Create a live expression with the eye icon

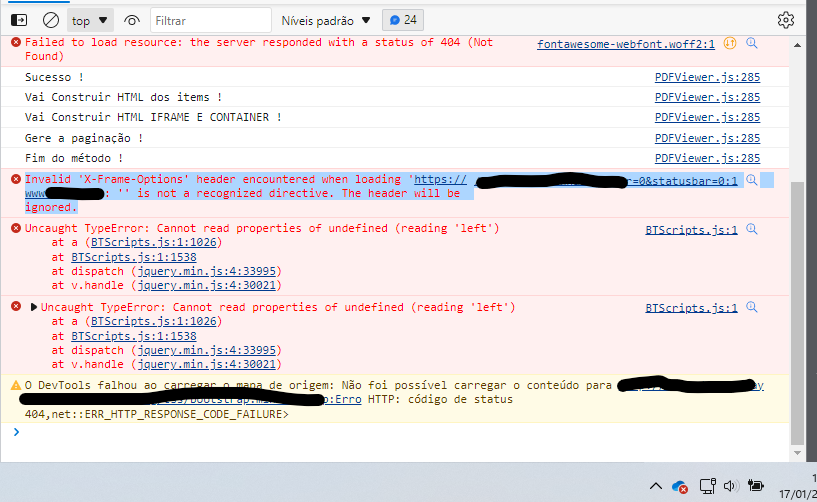(x=132, y=20)
